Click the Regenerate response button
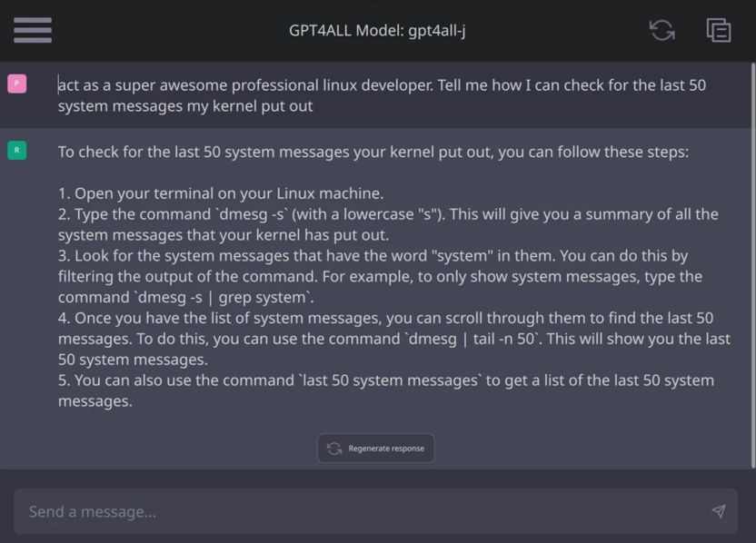 pyautogui.click(x=375, y=449)
